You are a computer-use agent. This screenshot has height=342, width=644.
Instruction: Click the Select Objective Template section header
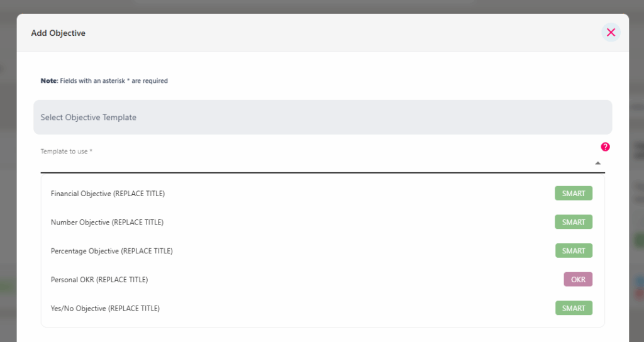pos(323,117)
